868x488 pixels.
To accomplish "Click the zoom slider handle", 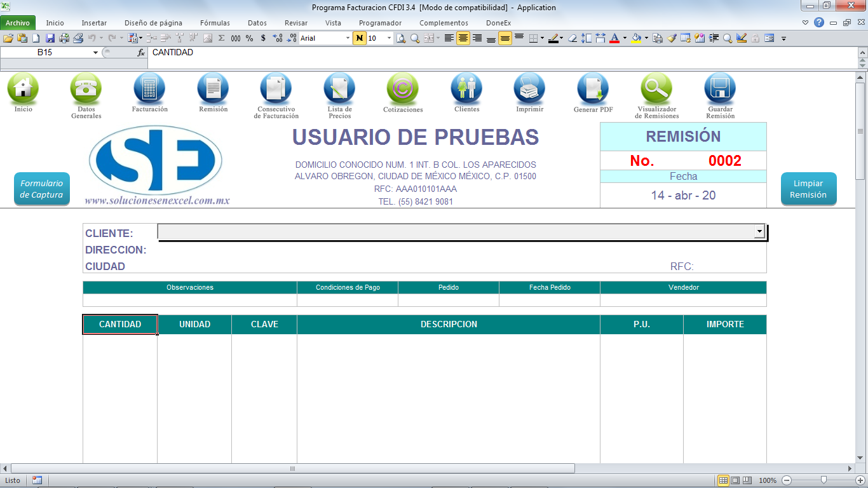I will 824,480.
